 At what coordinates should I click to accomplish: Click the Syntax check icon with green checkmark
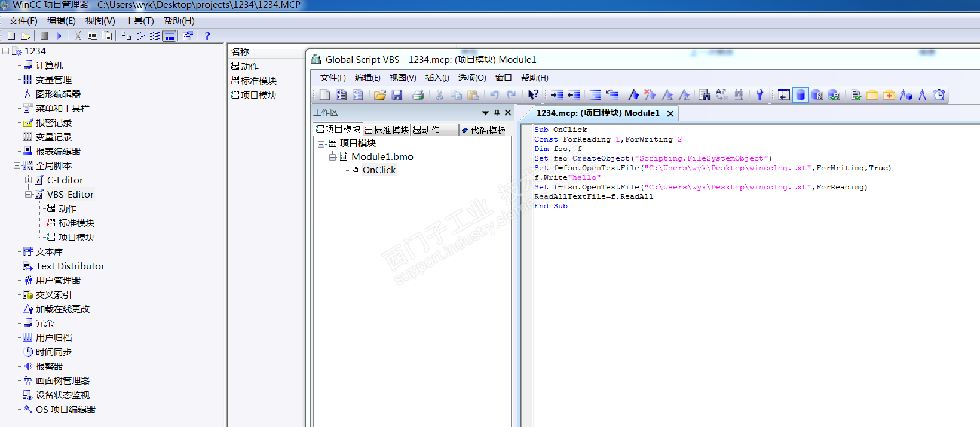(856, 94)
